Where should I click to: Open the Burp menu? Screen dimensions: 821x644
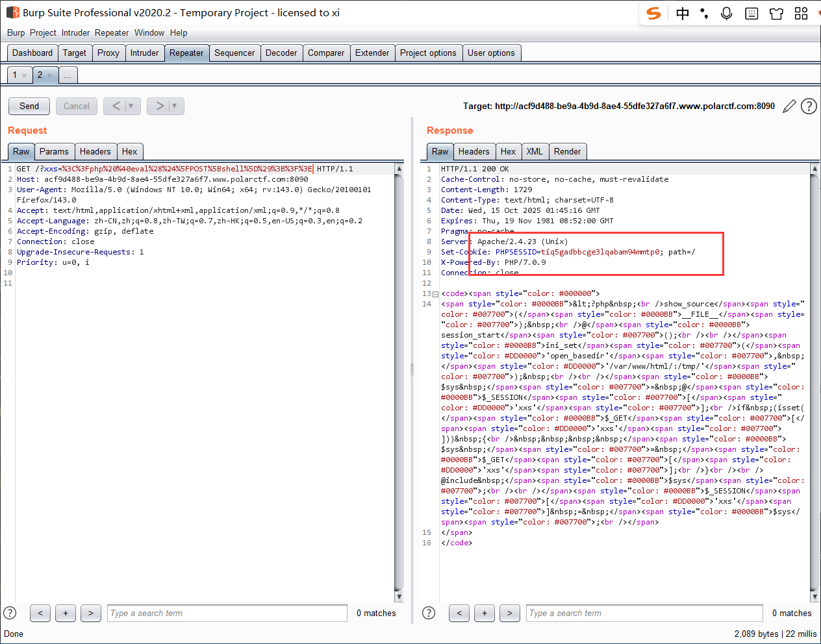tap(16, 32)
